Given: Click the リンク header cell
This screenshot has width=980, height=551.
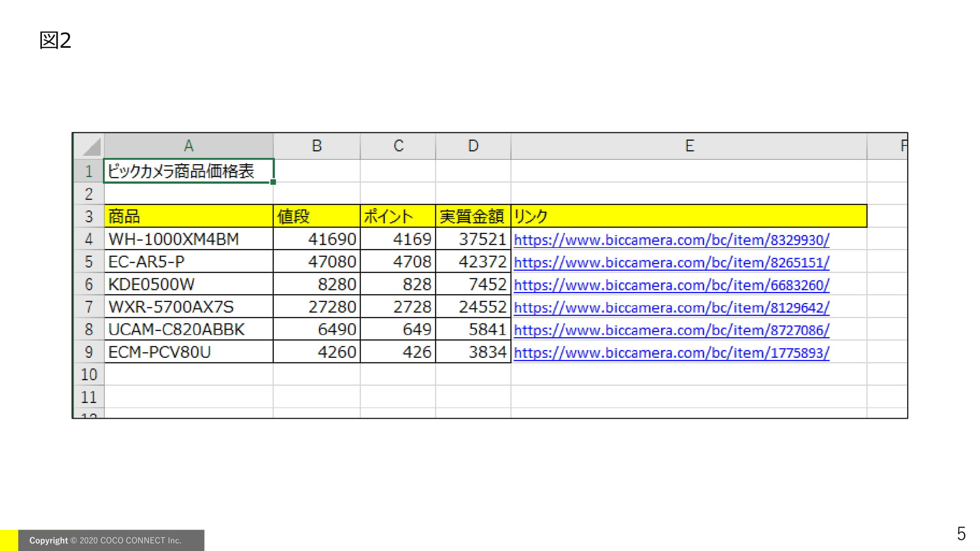Looking at the screenshot, I should (x=689, y=216).
